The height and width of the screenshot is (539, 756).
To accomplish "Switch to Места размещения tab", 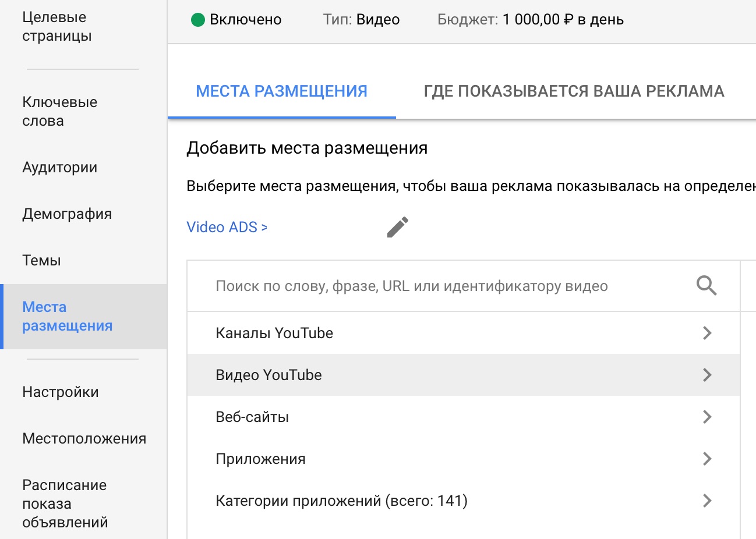I will [x=281, y=91].
